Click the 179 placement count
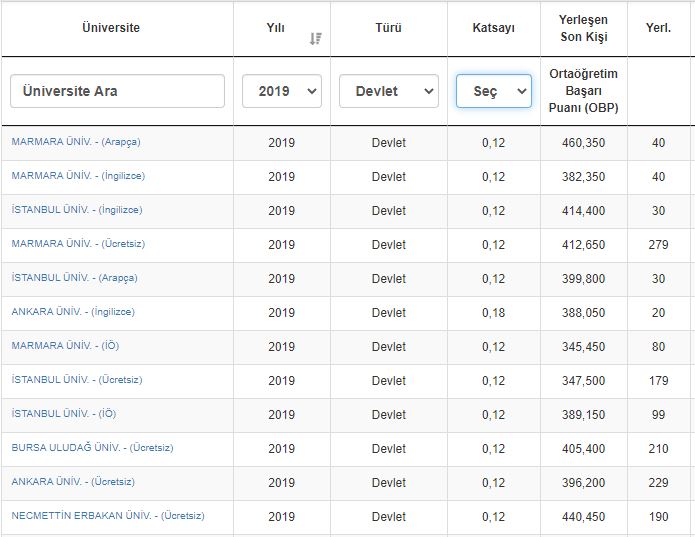The height and width of the screenshot is (537, 695). (658, 381)
